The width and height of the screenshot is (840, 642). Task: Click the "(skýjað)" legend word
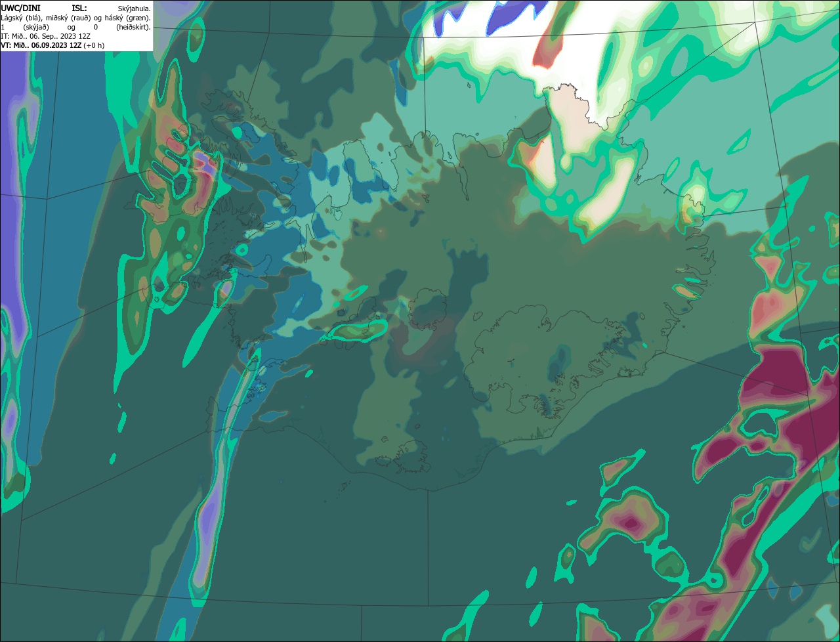coord(36,28)
